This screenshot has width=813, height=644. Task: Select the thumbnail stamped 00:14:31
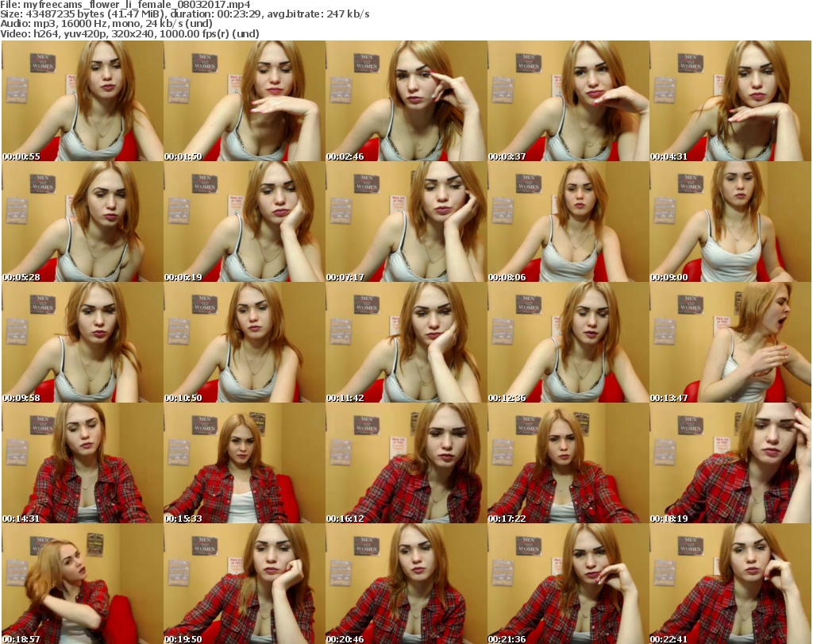[x=83, y=463]
